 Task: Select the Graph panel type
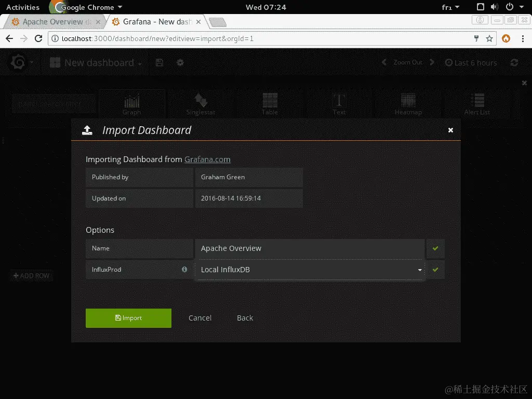(131, 104)
